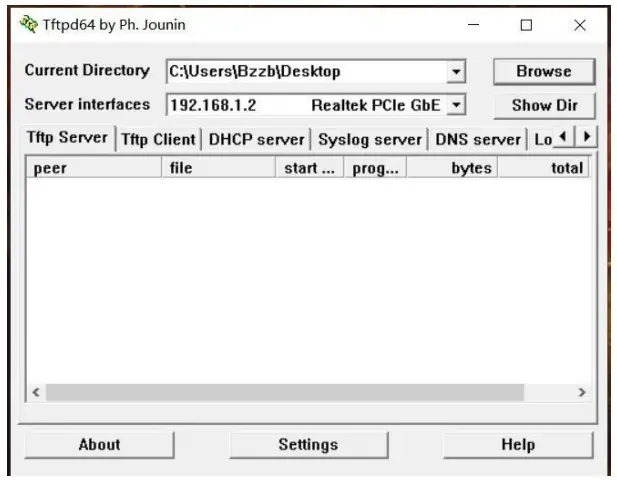Viewport: 617px width, 480px height.
Task: Minimize the Tftpd64 window
Action: point(473,25)
